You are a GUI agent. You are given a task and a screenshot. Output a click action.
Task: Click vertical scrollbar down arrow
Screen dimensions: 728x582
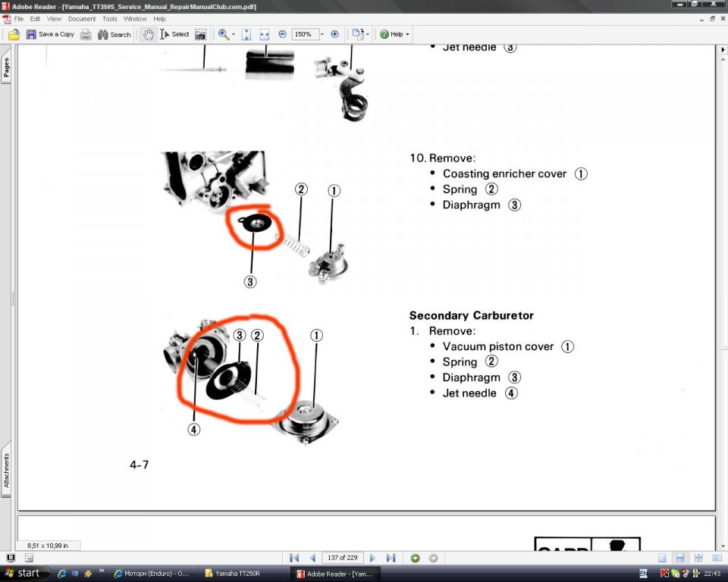723,546
